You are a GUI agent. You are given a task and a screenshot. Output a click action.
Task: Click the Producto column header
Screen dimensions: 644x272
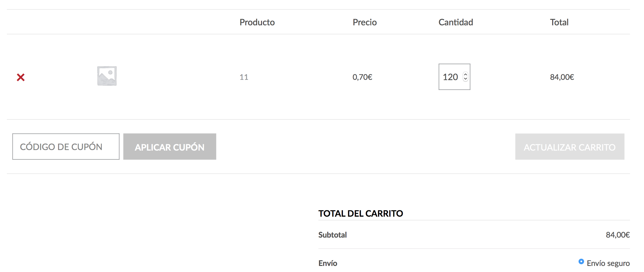[257, 22]
